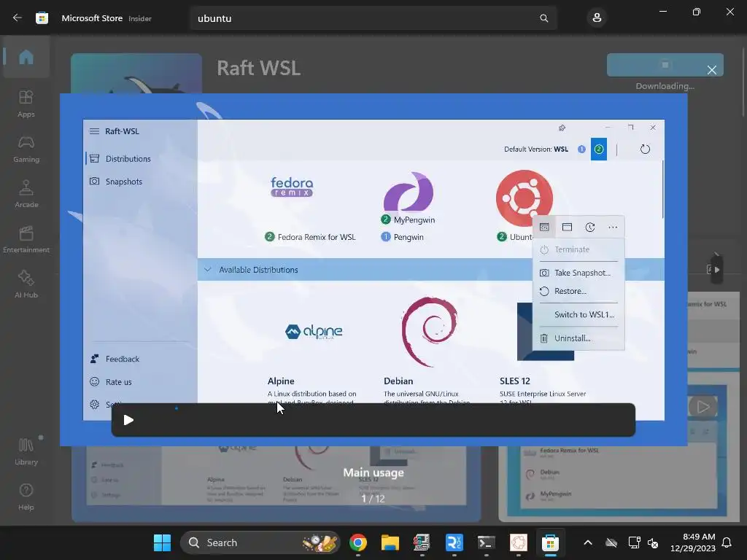
Task: Click the next screenshot arrow on right
Action: [x=716, y=270]
